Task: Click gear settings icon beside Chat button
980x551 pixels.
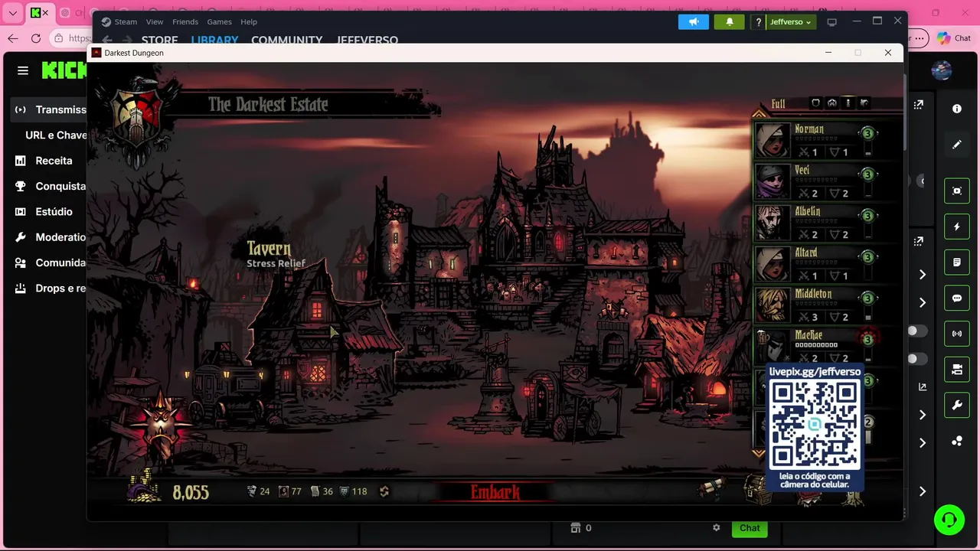Action: (717, 528)
